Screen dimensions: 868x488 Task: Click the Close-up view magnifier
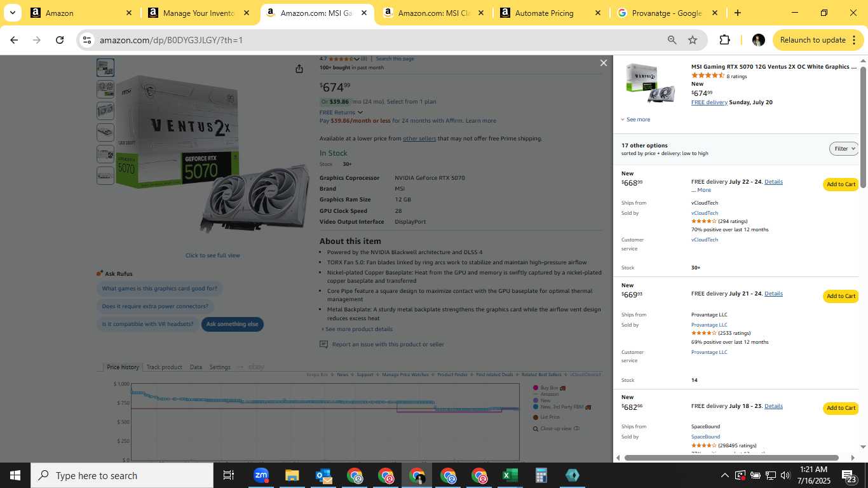click(x=536, y=428)
